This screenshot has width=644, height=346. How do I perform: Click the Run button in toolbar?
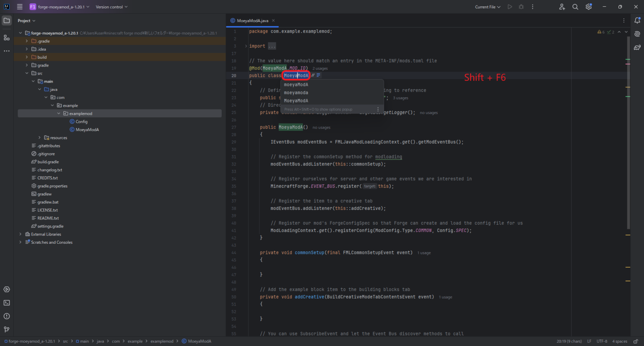[x=510, y=7]
